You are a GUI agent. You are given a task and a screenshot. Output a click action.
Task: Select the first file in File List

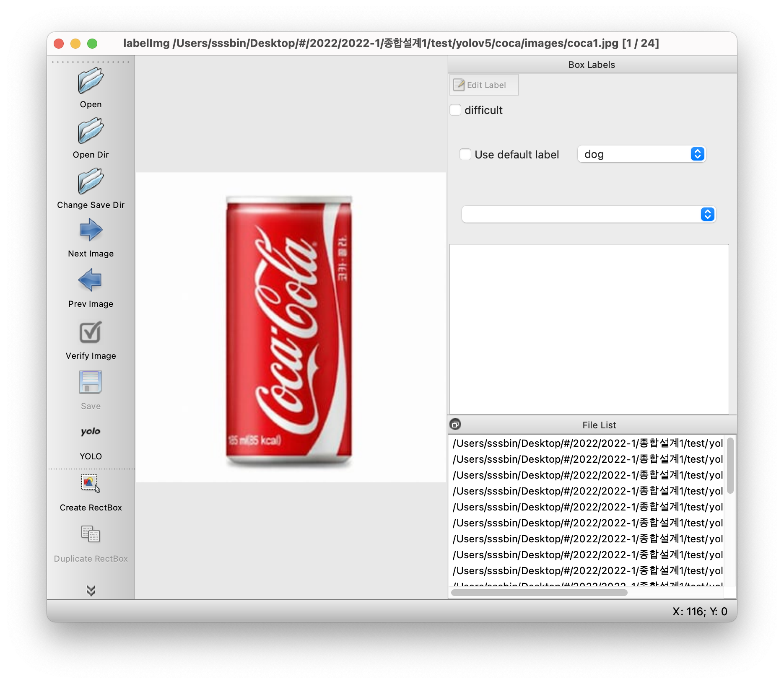(587, 443)
